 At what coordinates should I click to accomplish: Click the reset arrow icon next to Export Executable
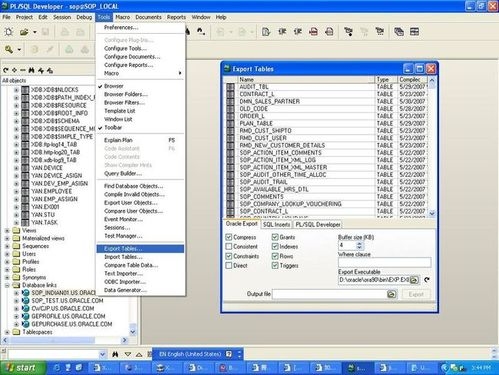(x=427, y=280)
